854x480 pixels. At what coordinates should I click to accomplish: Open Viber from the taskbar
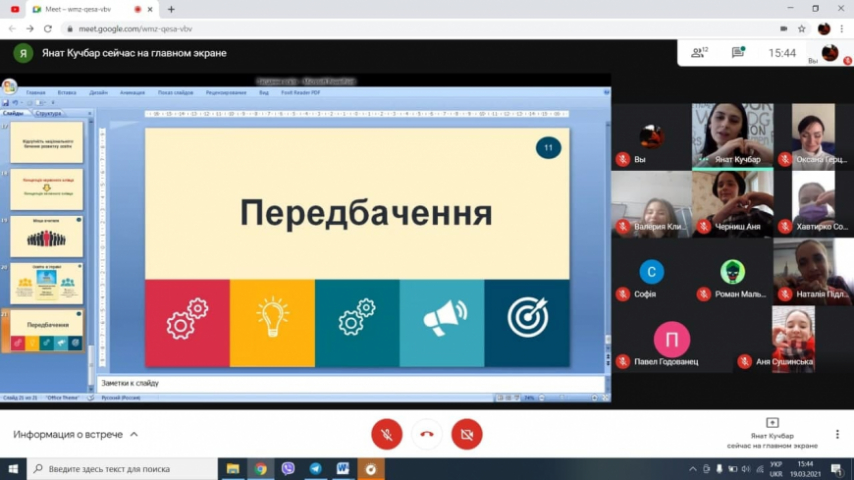click(288, 468)
